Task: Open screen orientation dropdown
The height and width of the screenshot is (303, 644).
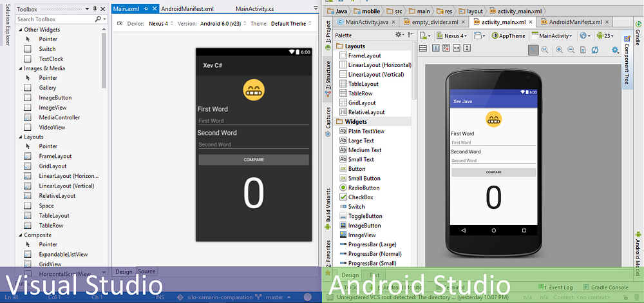Action: pos(480,35)
